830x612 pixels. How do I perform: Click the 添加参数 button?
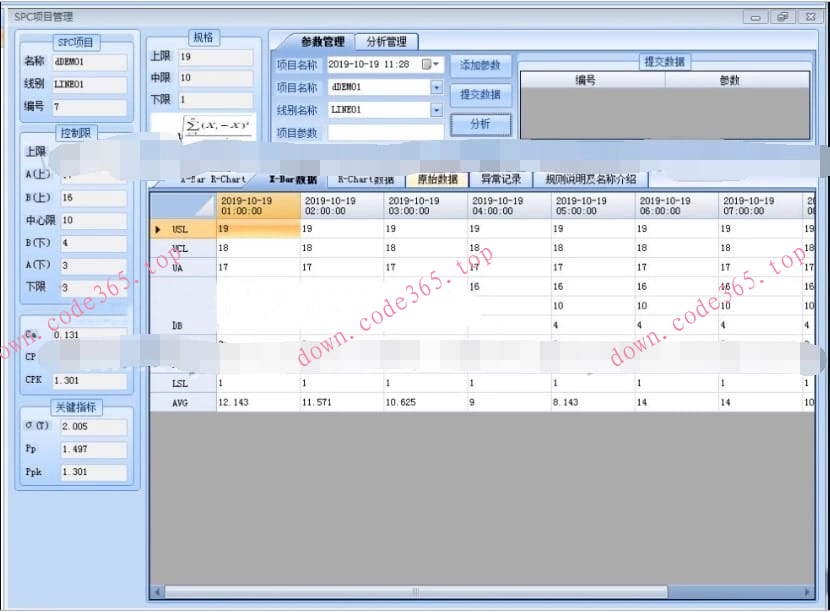click(x=480, y=66)
